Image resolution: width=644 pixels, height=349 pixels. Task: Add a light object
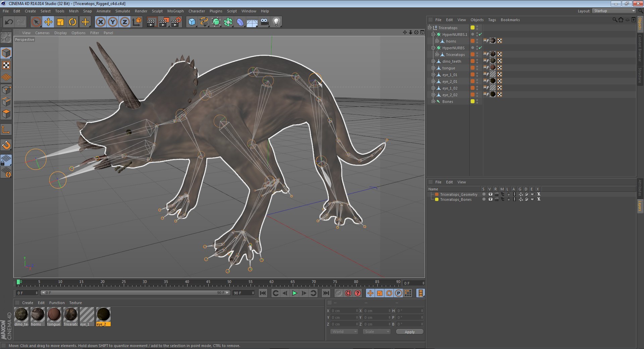pyautogui.click(x=276, y=22)
